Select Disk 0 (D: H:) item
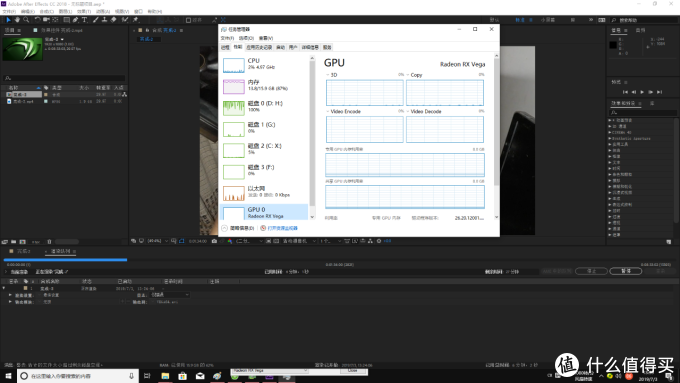The height and width of the screenshot is (383, 680). pos(265,107)
